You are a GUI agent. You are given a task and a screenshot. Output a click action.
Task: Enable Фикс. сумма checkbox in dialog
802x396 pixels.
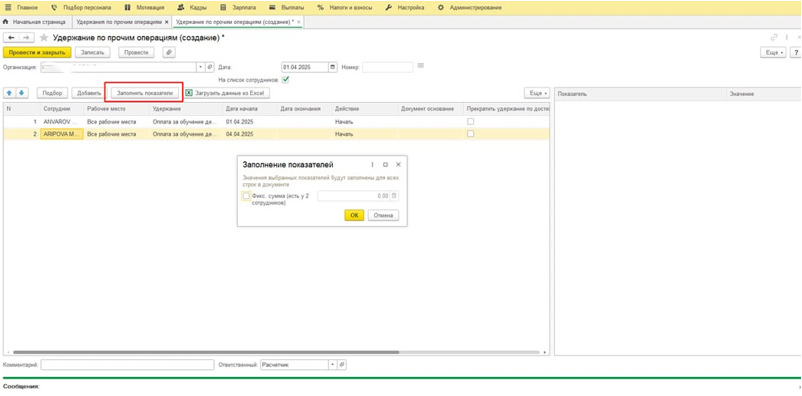(x=247, y=196)
